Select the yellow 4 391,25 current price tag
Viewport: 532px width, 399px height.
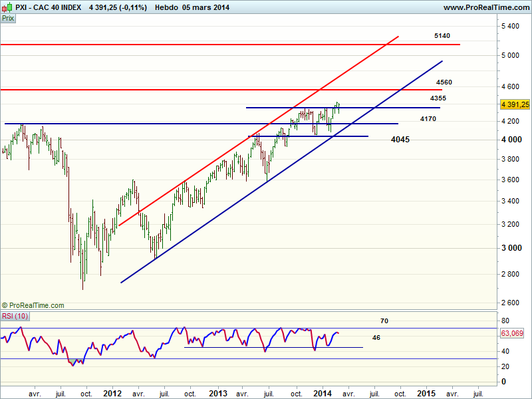(515, 104)
